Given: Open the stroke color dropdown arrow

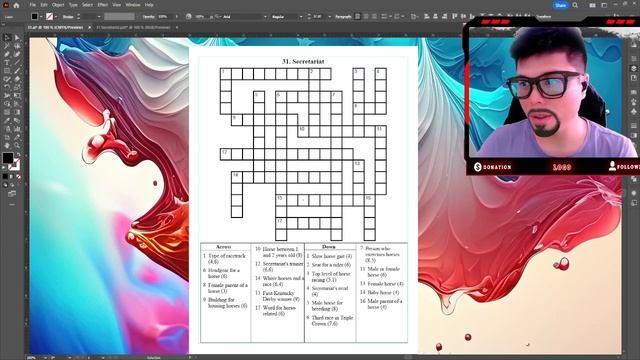Looking at the screenshot, I should (x=56, y=16).
